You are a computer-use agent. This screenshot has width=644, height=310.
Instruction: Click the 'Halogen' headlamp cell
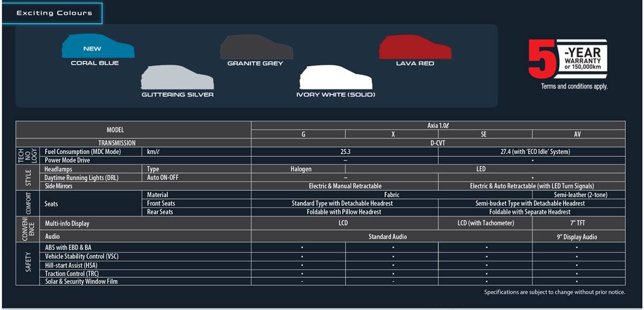pos(298,169)
